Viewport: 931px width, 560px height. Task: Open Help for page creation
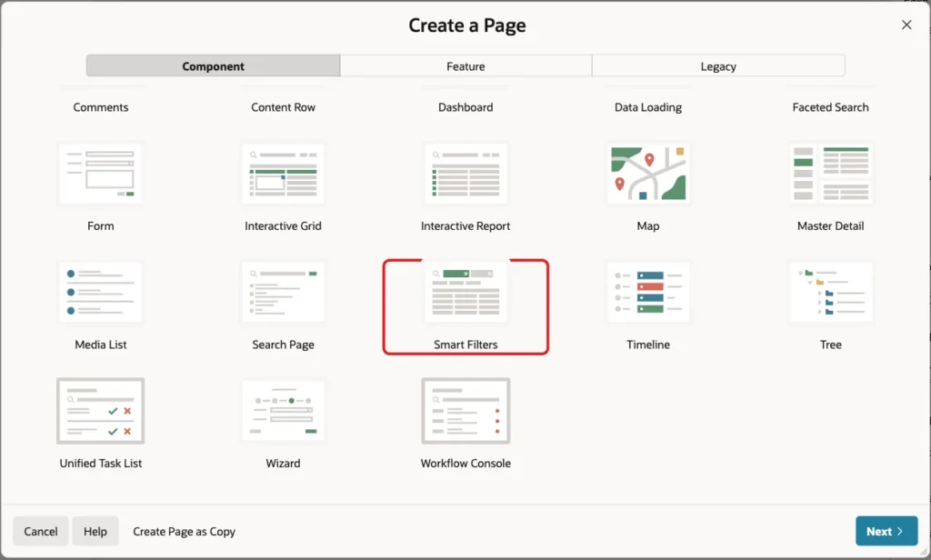[95, 531]
